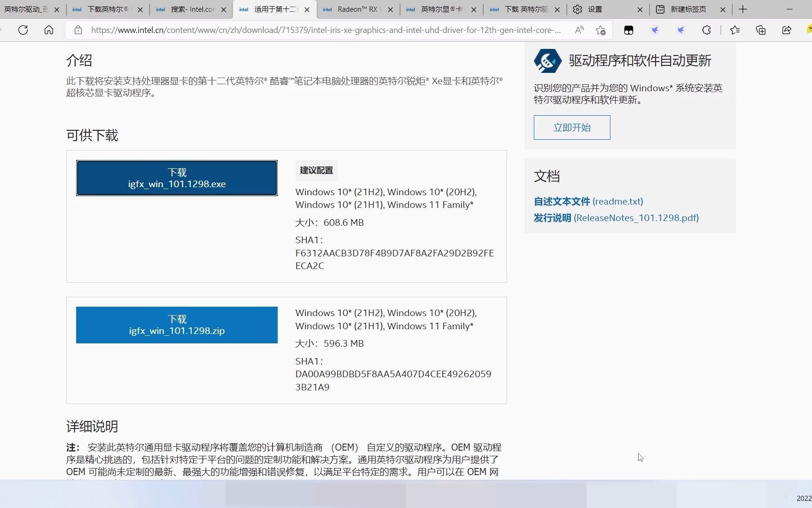Open the Collections icon
Screen dimensions: 812x508
pos(761,30)
